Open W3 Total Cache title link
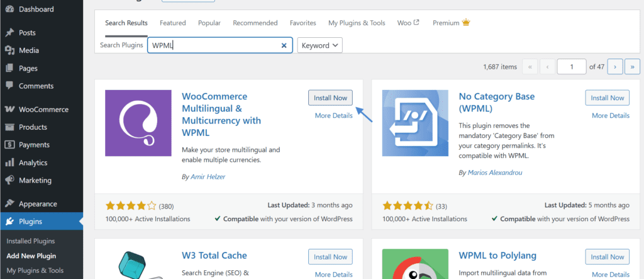Image resolution: width=644 pixels, height=279 pixels. pos(214,256)
